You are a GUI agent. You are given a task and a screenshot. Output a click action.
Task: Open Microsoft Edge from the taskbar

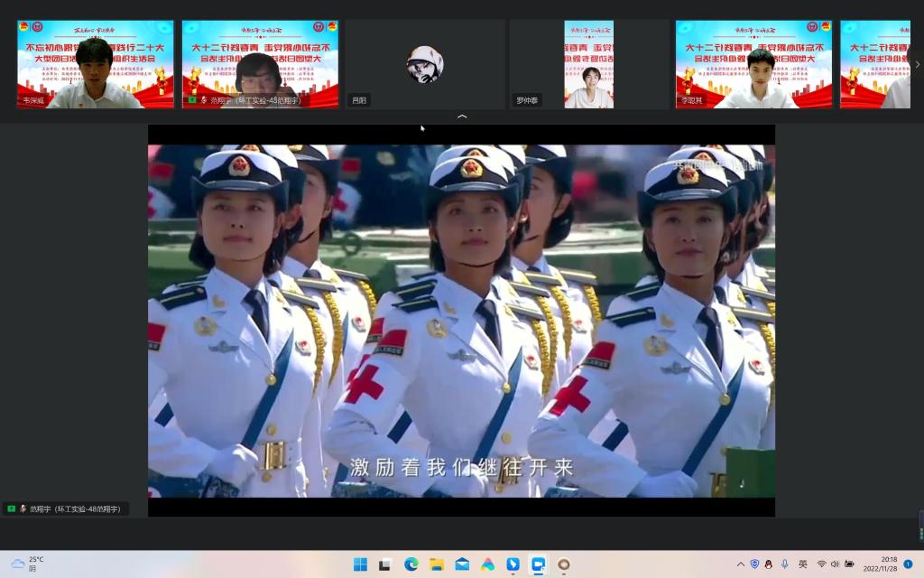[x=411, y=564]
